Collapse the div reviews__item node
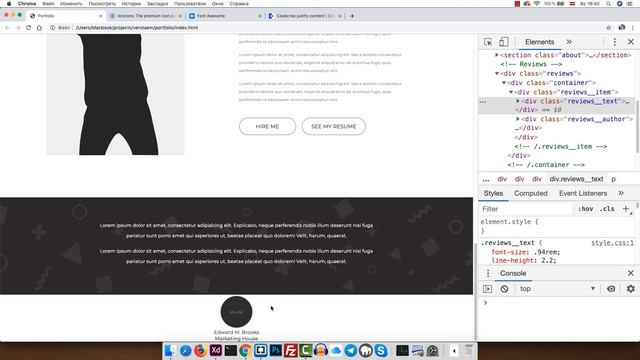 511,92
